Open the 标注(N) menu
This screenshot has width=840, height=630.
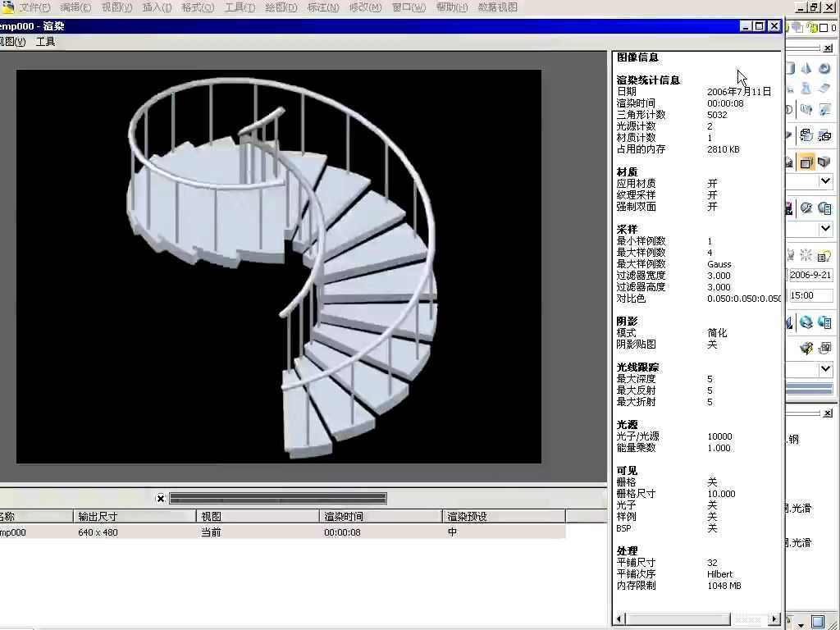(323, 7)
